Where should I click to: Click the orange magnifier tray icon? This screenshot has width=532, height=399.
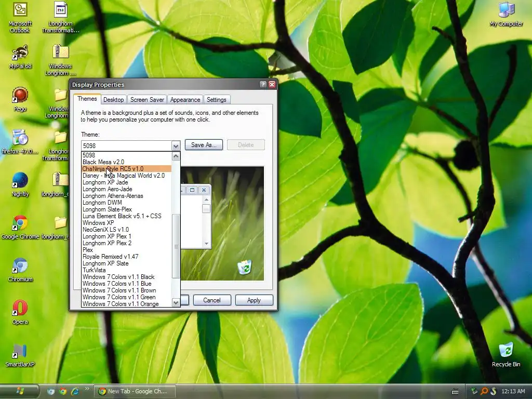(484, 391)
